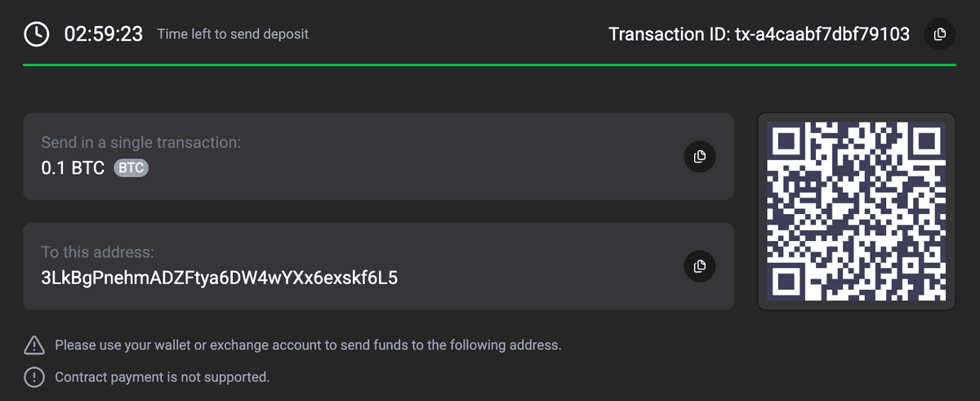
Task: Click the "Time left to send deposit" text
Action: coord(233,34)
